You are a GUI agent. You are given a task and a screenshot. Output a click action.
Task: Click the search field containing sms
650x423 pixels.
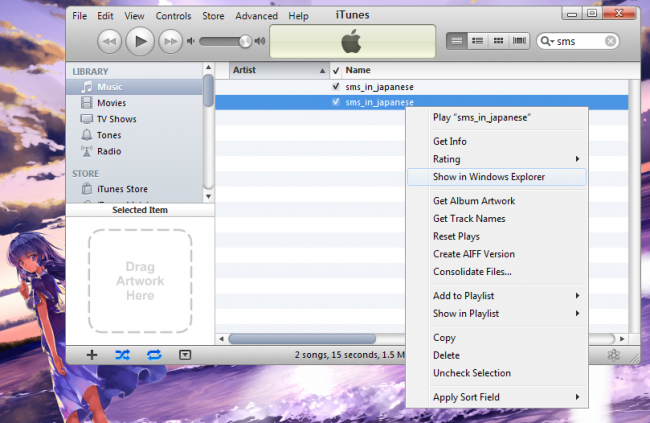point(578,41)
